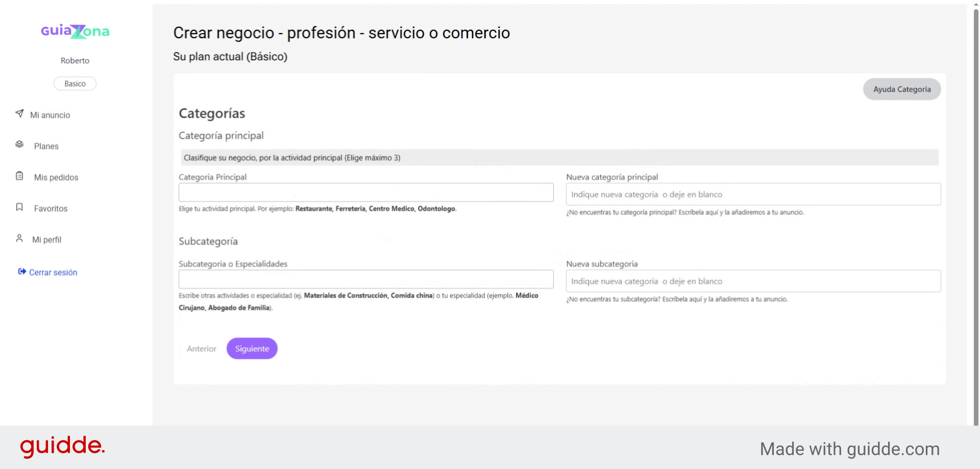Image resolution: width=980 pixels, height=469 pixels.
Task: Go to Mis pedidos in the sidebar
Action: (x=56, y=177)
